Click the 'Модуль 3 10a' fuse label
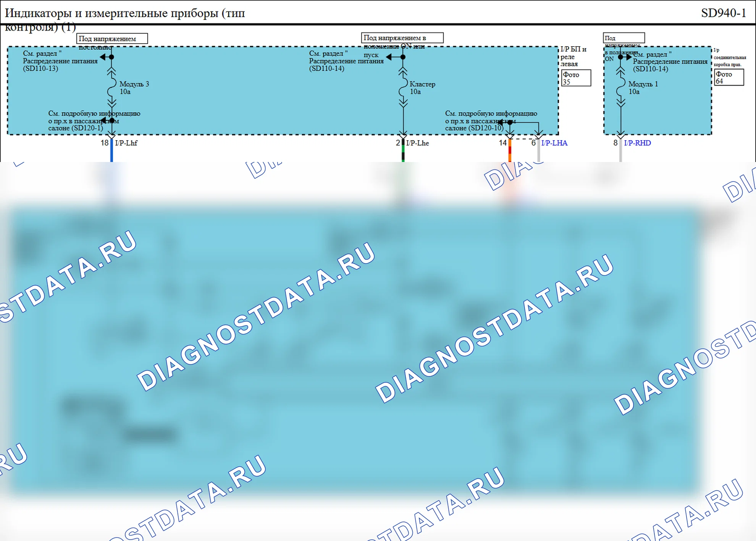The image size is (756, 541). click(x=134, y=87)
